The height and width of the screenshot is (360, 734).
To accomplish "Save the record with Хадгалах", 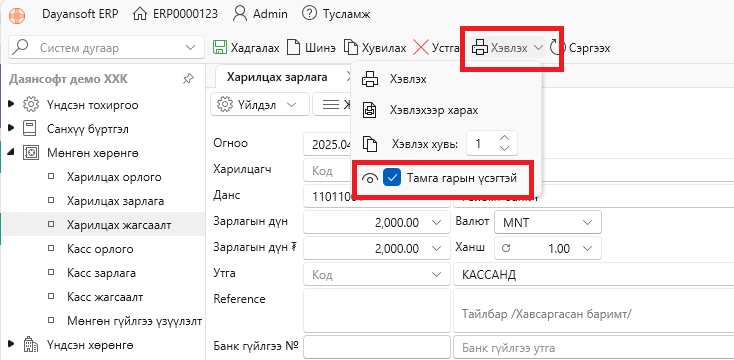I will point(246,48).
